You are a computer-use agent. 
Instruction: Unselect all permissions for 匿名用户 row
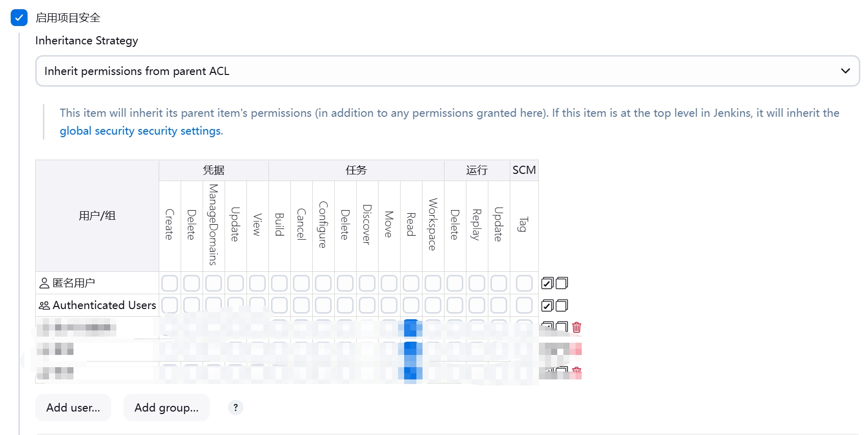click(561, 283)
